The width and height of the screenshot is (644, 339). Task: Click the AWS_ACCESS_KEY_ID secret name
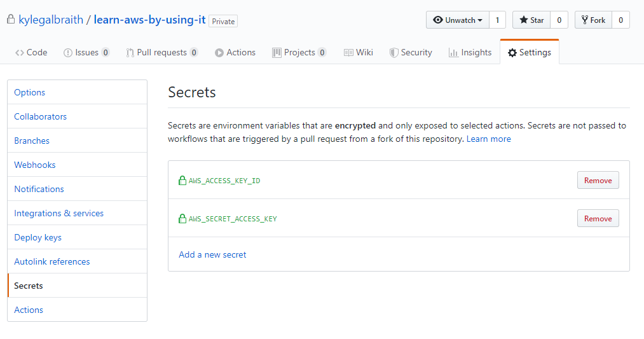(224, 181)
